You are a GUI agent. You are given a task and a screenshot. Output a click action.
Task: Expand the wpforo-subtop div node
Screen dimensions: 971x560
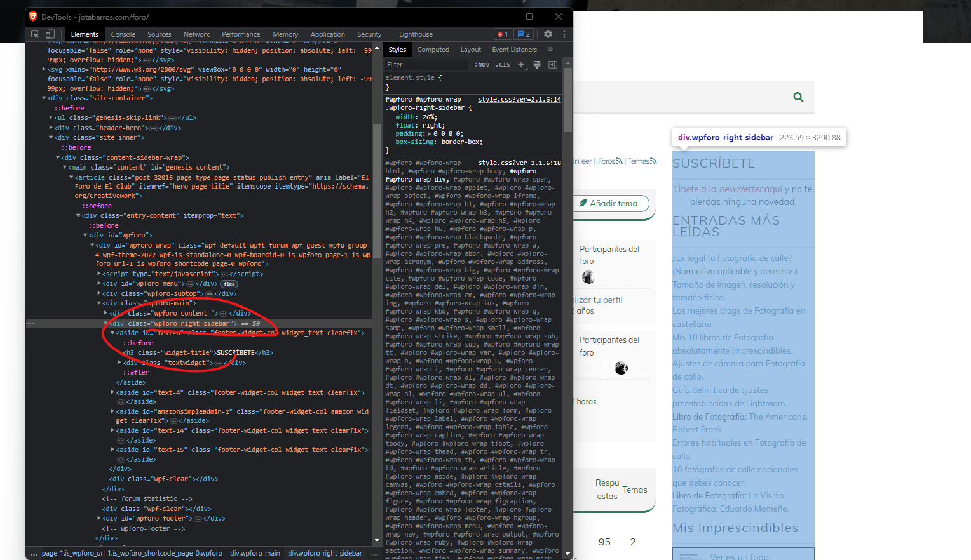[x=98, y=294]
